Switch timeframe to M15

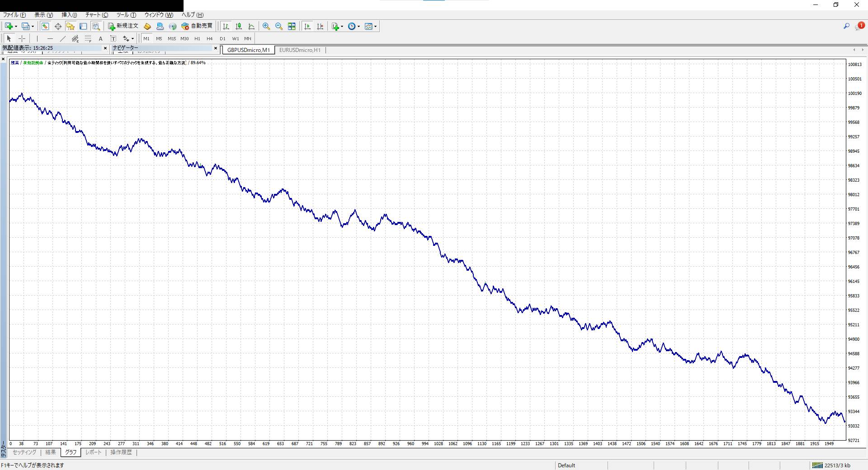coord(172,38)
